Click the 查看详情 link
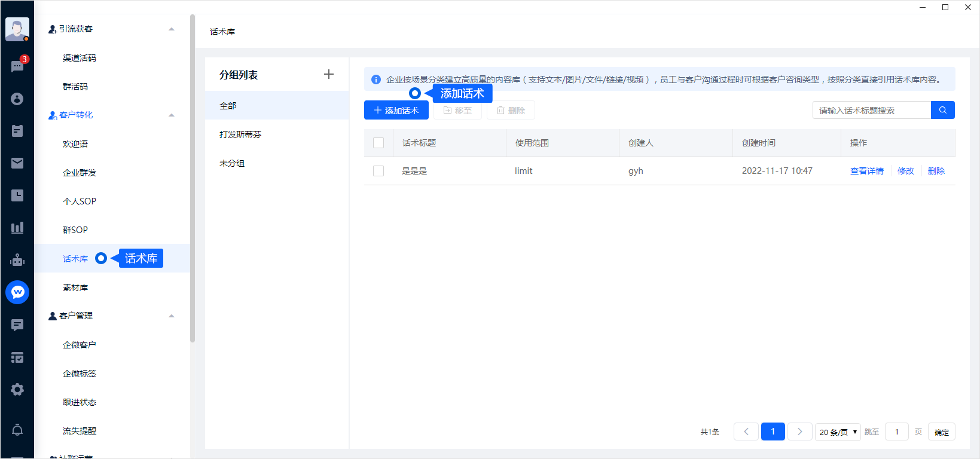 (x=866, y=171)
